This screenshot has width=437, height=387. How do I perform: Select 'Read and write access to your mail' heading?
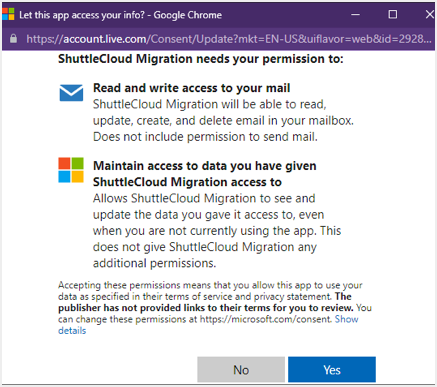tap(192, 88)
